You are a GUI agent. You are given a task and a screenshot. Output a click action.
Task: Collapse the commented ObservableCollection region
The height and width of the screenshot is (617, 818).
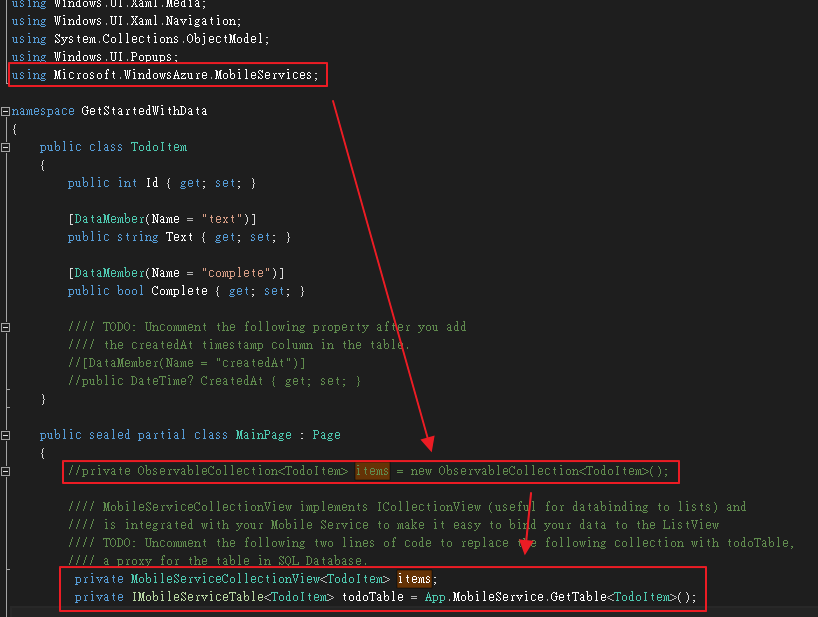[5, 471]
